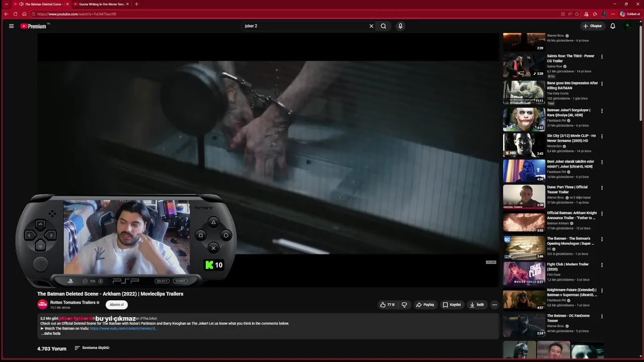This screenshot has width=644, height=362.
Task: Share the video via Paylaş
Action: pyautogui.click(x=425, y=305)
